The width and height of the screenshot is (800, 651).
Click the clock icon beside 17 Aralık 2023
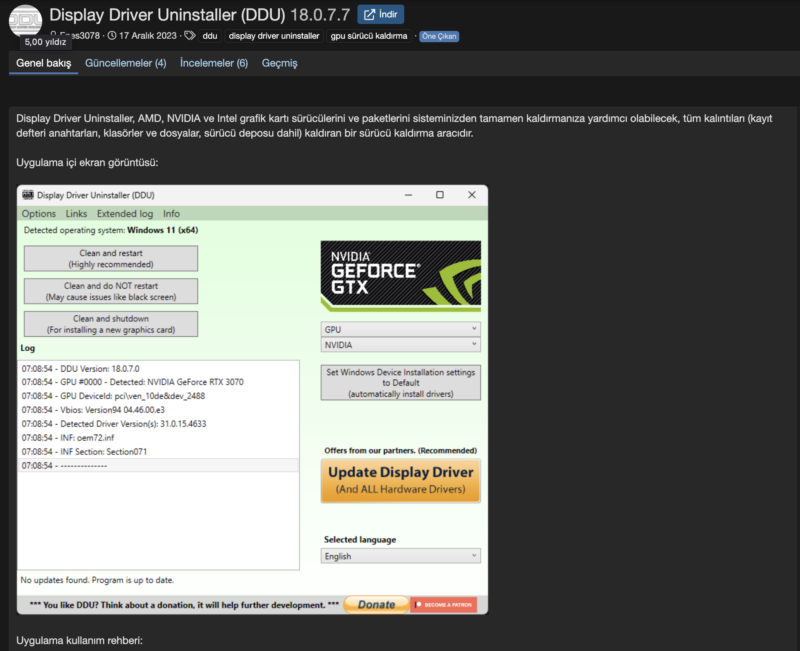pos(112,36)
